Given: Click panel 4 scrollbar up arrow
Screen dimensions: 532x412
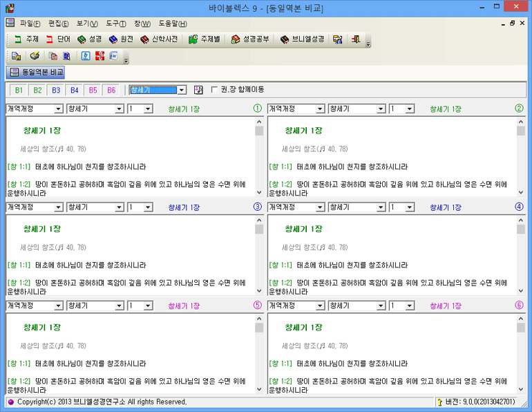Looking at the screenshot, I should [521, 221].
